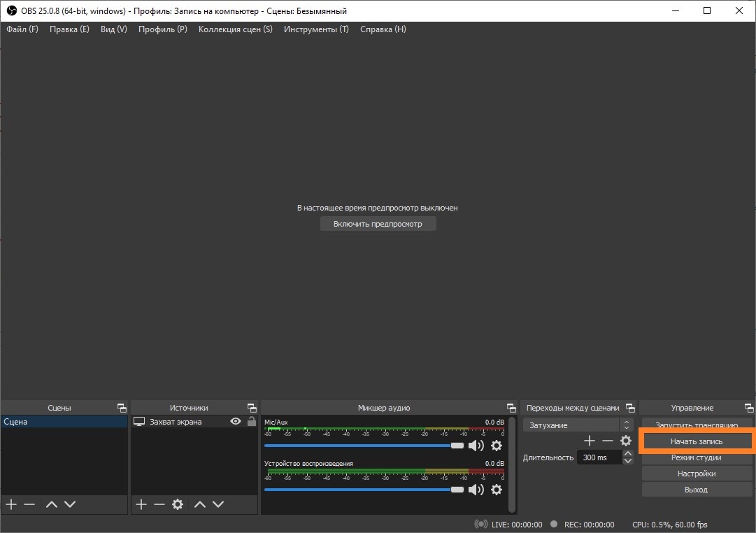Open the Вид menu
Image resolution: width=756 pixels, height=533 pixels.
(x=114, y=29)
